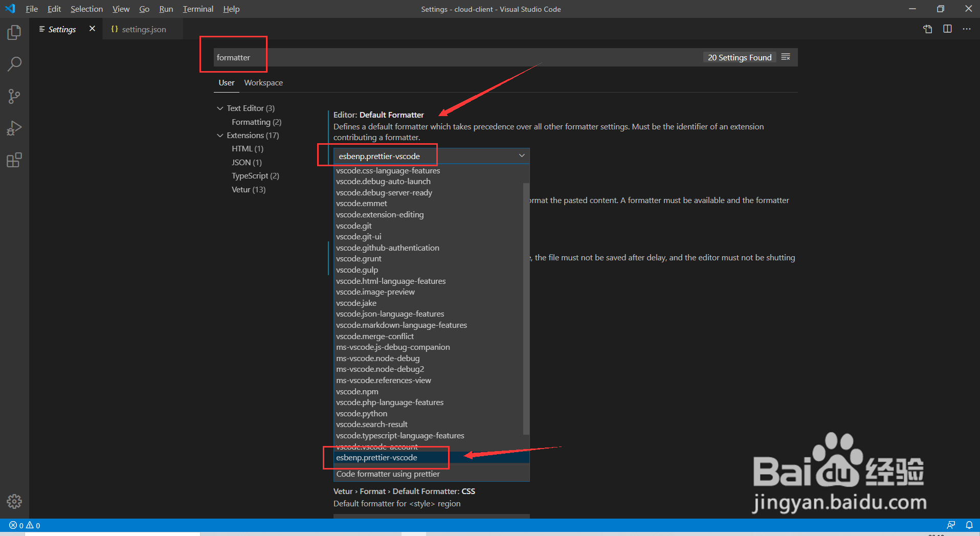This screenshot has height=536, width=980.
Task: Clear settings search filter icon
Action: click(x=786, y=57)
